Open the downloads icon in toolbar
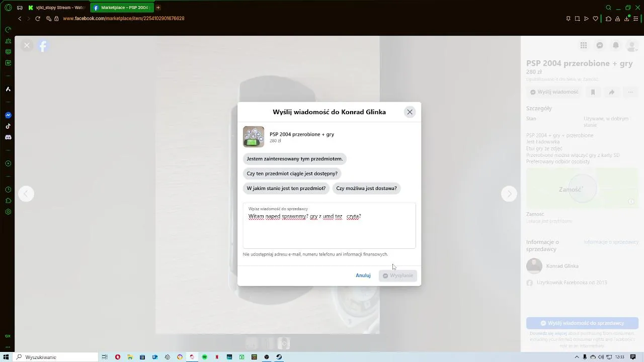This screenshot has width=644, height=362. point(627,19)
